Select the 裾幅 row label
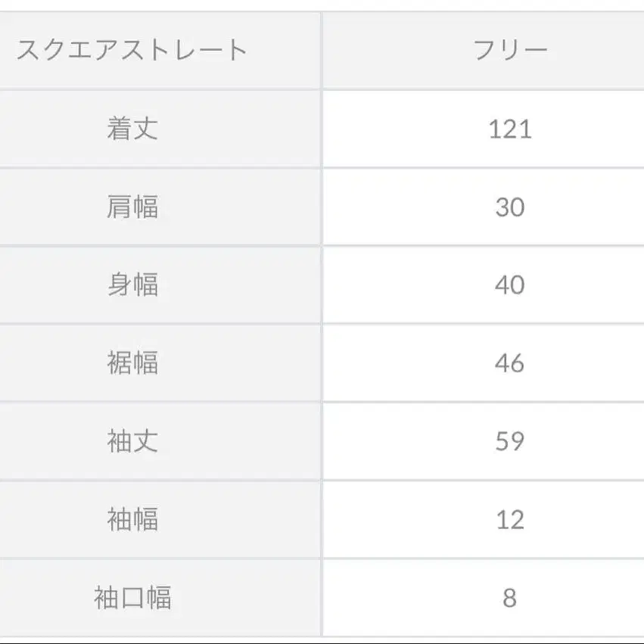Viewport: 644px width, 644px height. click(132, 363)
